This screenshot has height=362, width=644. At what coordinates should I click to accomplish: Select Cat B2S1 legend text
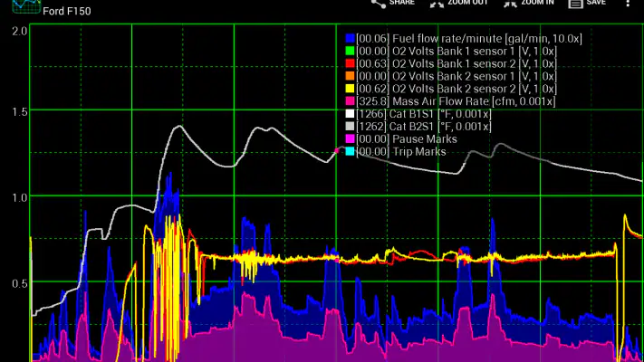(x=424, y=127)
